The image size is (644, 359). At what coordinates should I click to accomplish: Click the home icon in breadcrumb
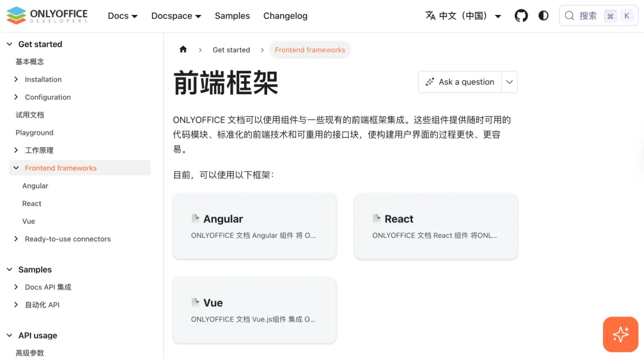pos(183,49)
